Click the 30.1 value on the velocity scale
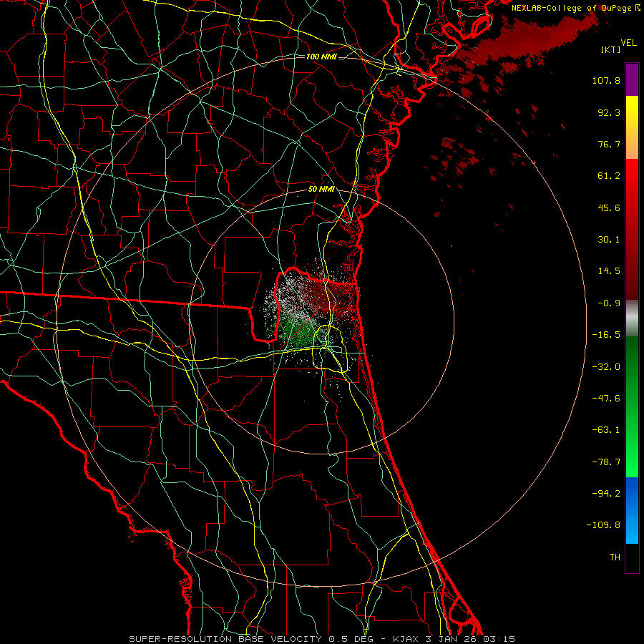Image resolution: width=644 pixels, height=644 pixels. click(609, 240)
